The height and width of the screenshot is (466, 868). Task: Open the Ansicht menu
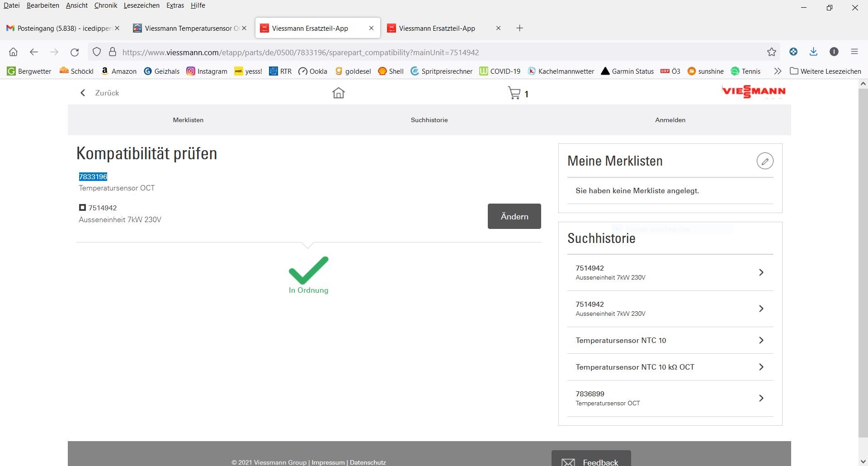coord(77,5)
